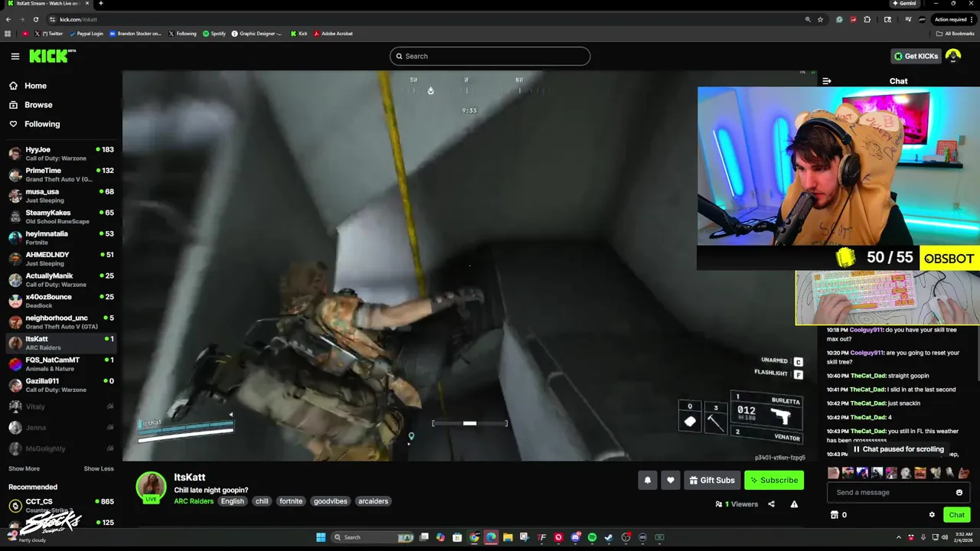Open the chat settings gear
The image size is (980, 551).
point(932,515)
